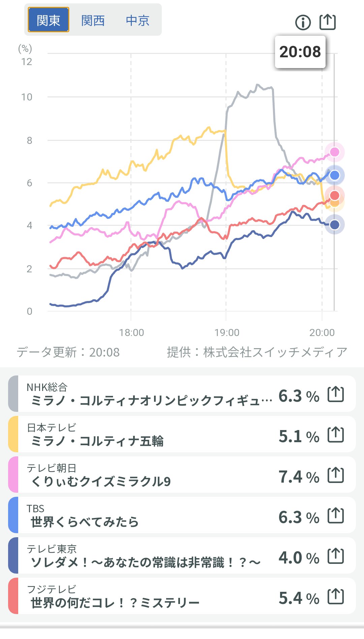Open the info icon above chart
This screenshot has height=639, width=364.
coord(303,23)
